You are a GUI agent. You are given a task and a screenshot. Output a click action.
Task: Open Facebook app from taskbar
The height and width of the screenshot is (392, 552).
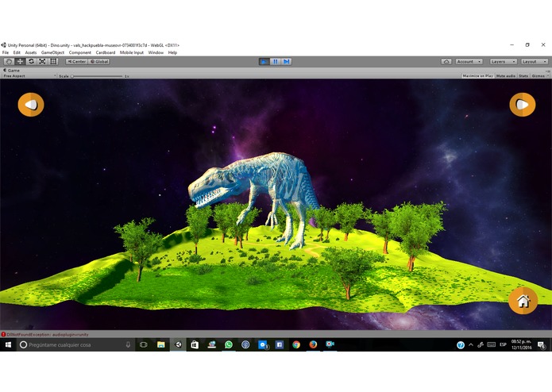[279, 345]
